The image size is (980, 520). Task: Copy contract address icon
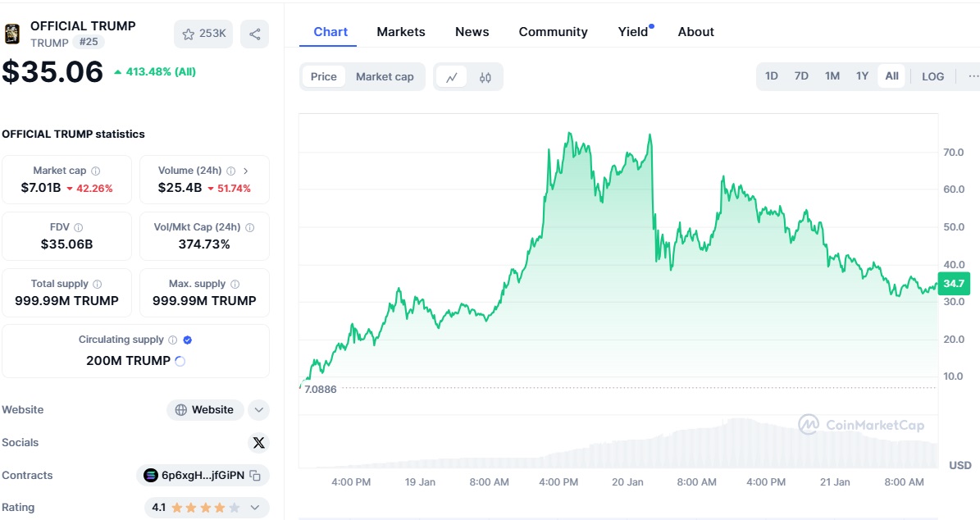(x=255, y=476)
